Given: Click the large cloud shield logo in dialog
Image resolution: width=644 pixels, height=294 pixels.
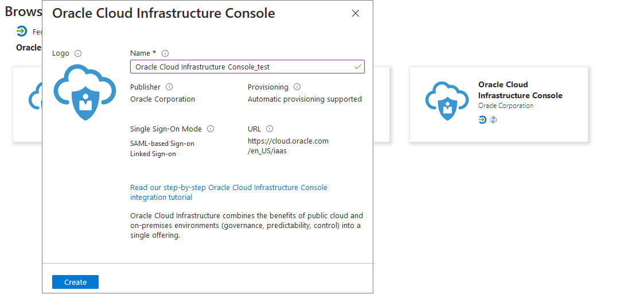Looking at the screenshot, I should tap(85, 92).
